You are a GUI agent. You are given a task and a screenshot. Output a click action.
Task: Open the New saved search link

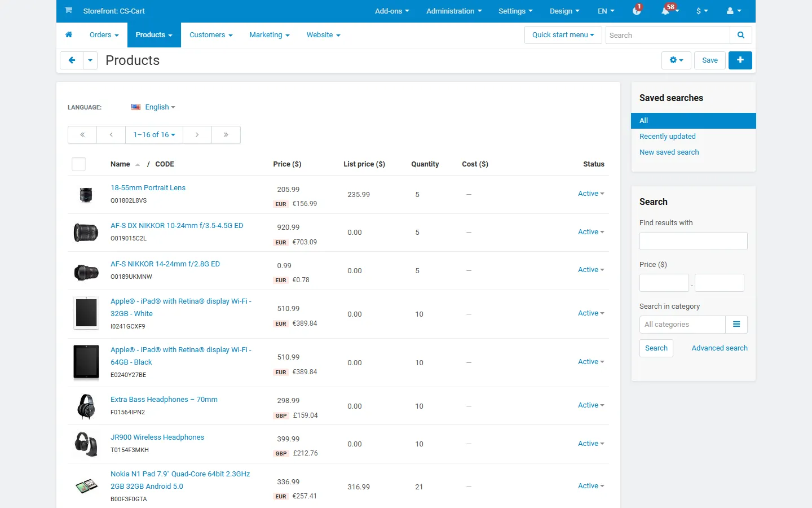pyautogui.click(x=669, y=152)
